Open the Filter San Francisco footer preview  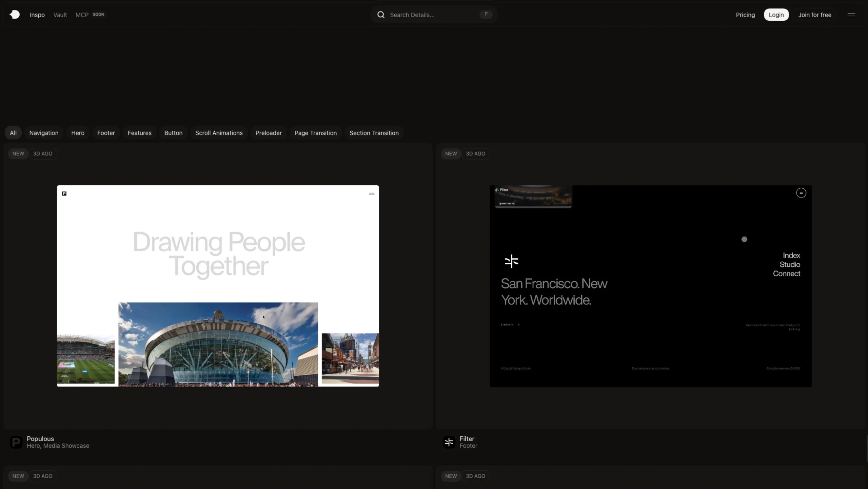click(x=651, y=286)
